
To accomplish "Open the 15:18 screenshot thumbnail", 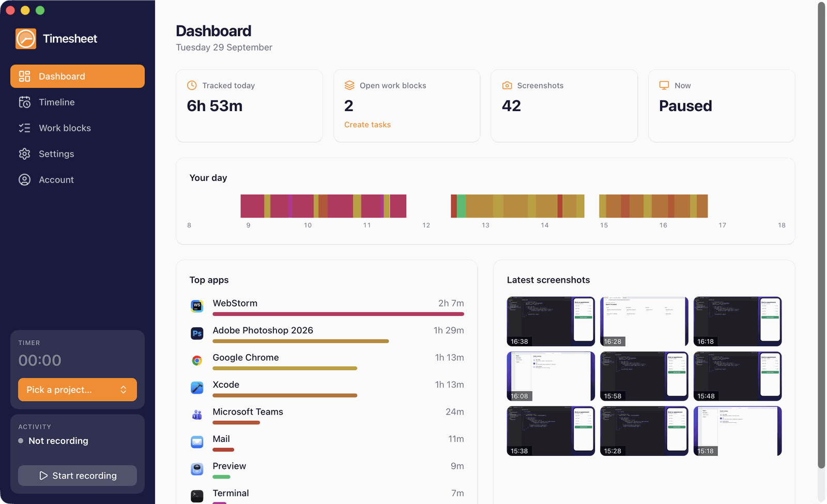I will (738, 431).
